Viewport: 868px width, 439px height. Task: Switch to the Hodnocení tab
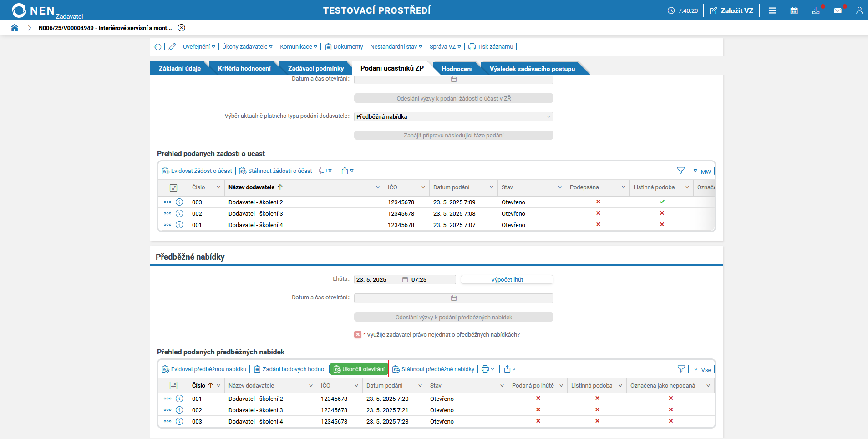pos(457,69)
